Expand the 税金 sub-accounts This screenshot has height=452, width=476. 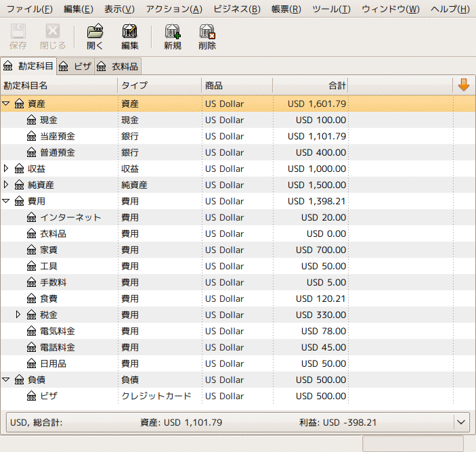(18, 315)
